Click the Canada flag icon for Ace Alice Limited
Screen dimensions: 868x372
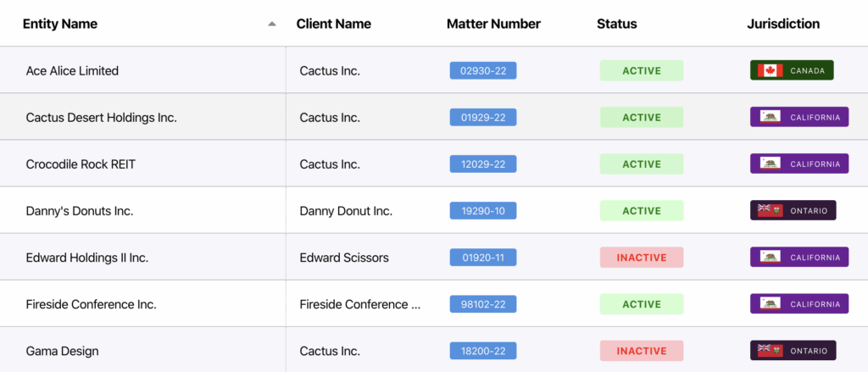pos(770,70)
